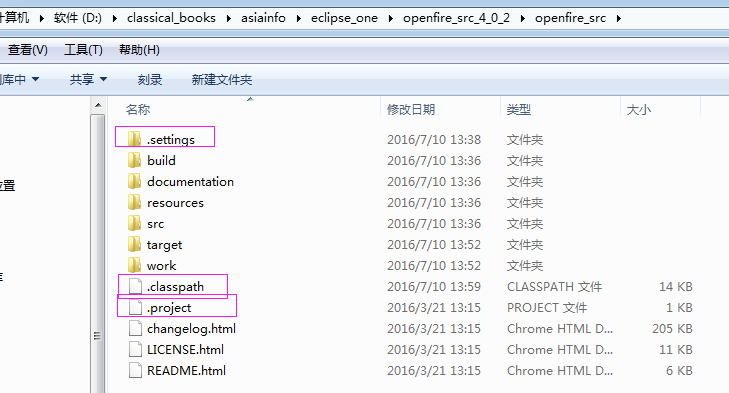Open the .settings folder icon
This screenshot has height=393, width=729.
pos(134,139)
